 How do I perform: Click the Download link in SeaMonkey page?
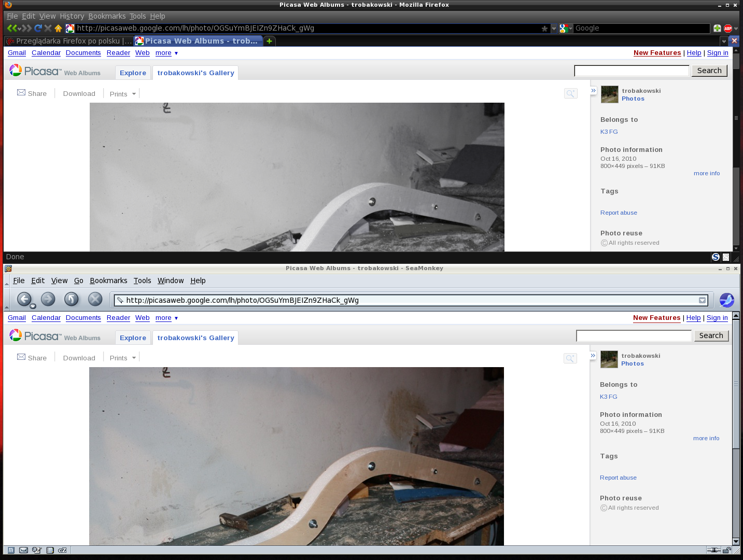pyautogui.click(x=79, y=358)
